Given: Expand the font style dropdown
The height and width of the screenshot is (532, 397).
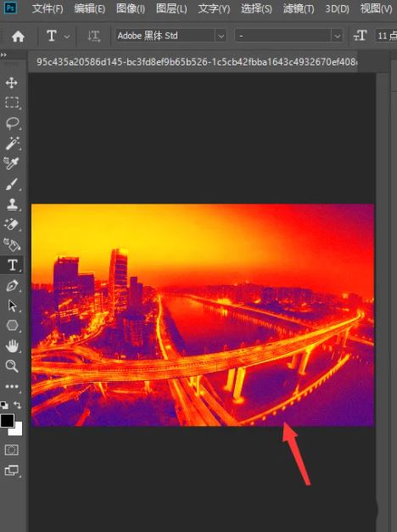Looking at the screenshot, I should tap(288, 36).
